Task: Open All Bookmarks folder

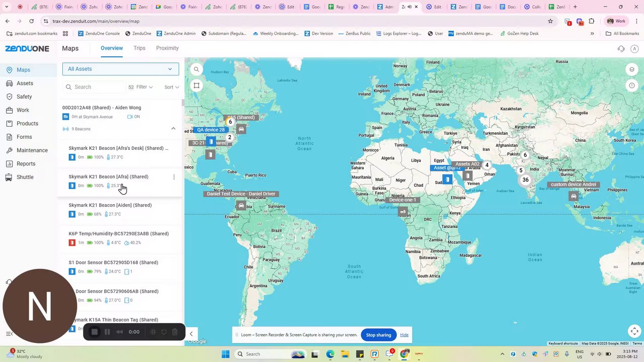Action: pyautogui.click(x=622, y=34)
